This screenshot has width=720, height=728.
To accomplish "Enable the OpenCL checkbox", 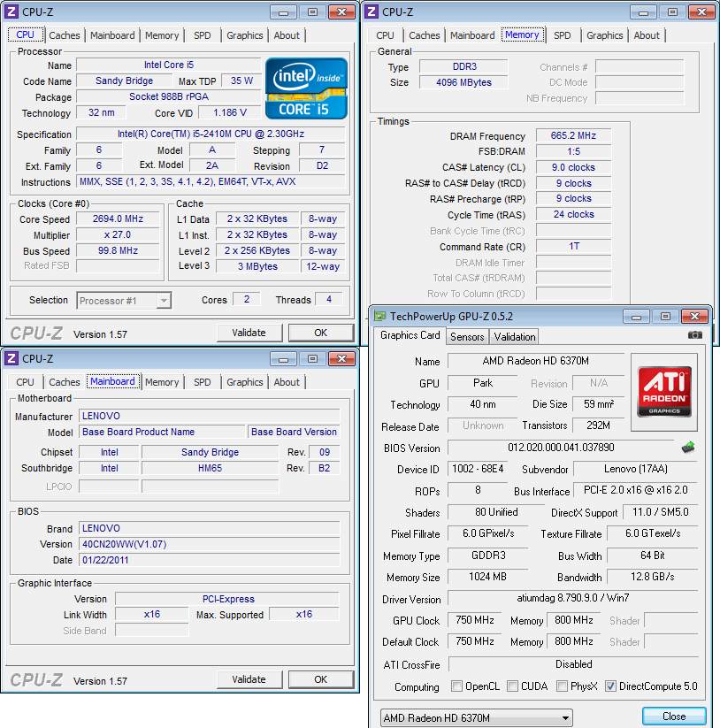I will (x=458, y=686).
